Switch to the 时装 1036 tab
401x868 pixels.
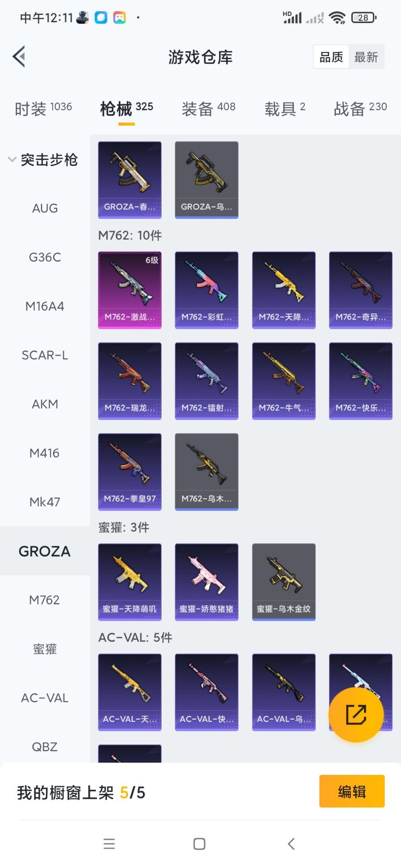click(x=43, y=108)
